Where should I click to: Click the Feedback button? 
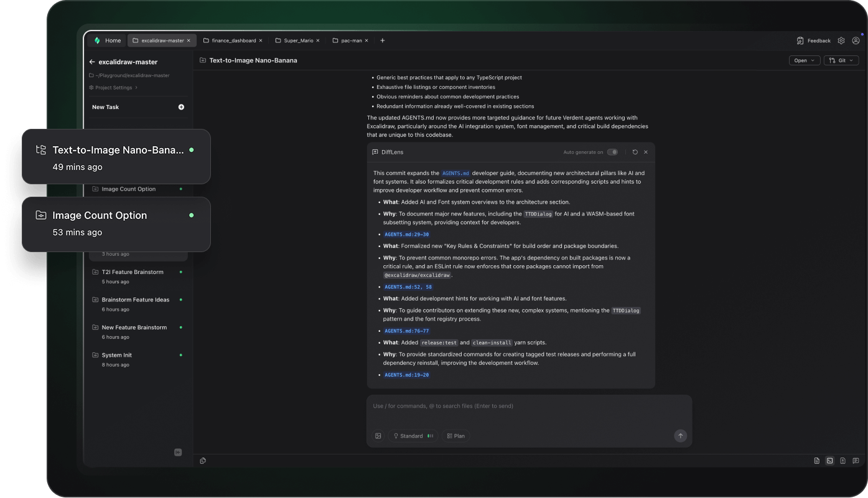click(813, 40)
